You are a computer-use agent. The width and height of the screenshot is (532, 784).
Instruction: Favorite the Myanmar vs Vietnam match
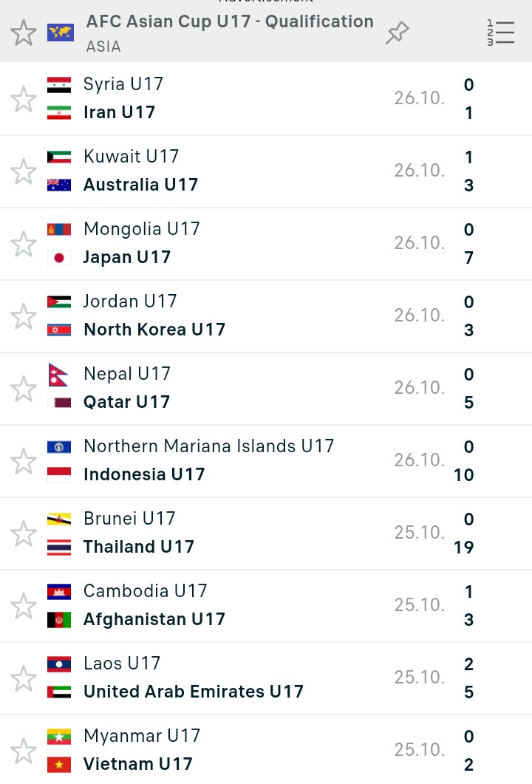(24, 751)
